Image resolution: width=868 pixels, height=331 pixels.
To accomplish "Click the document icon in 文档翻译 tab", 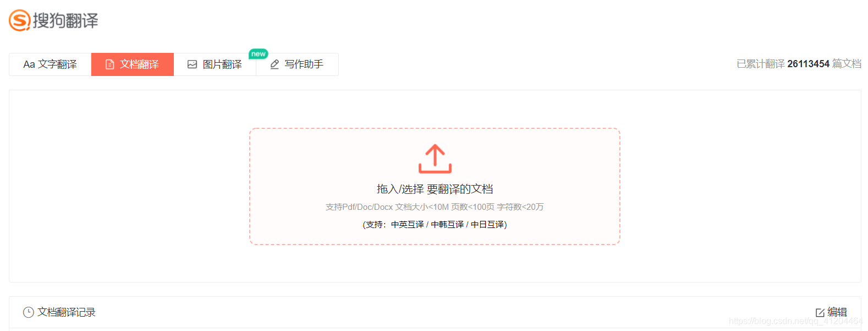I will click(109, 64).
